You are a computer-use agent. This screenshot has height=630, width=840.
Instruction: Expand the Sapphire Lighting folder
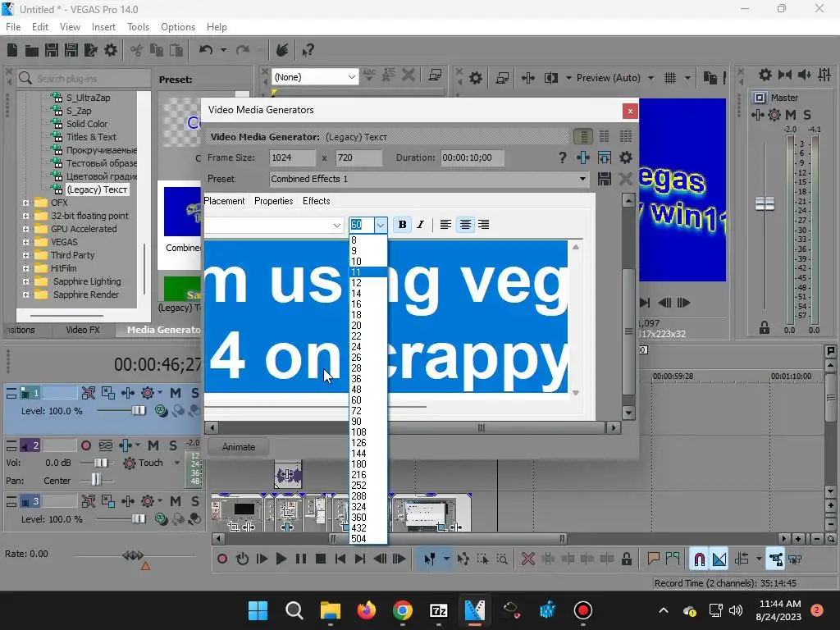point(25,282)
